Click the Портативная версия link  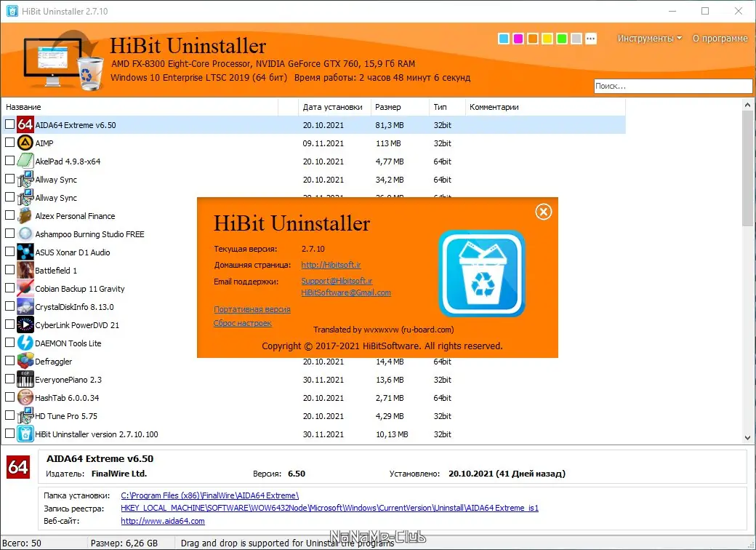[252, 309]
